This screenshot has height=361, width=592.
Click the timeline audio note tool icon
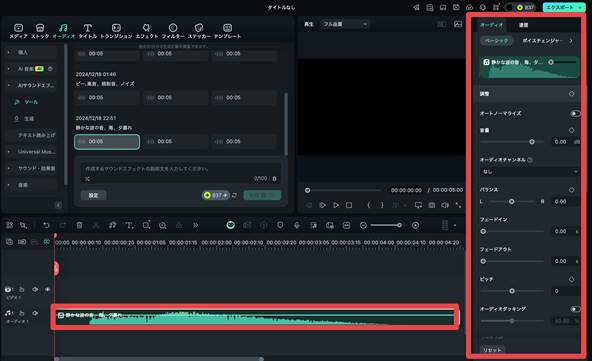tap(113, 225)
